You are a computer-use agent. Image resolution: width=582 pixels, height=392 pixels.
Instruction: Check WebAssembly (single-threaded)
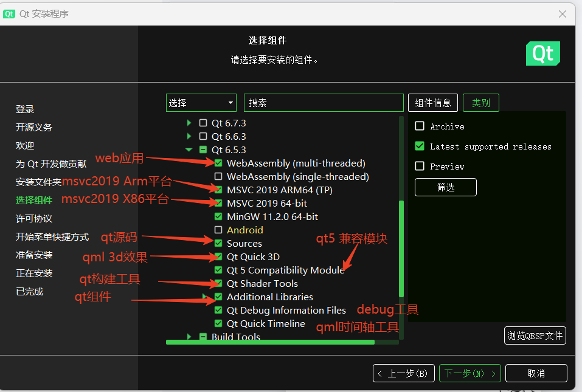pyautogui.click(x=218, y=176)
